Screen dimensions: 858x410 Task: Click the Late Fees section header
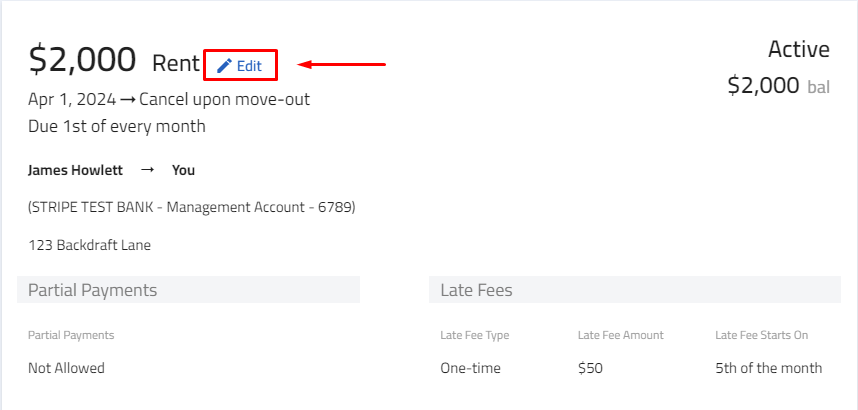coord(635,290)
